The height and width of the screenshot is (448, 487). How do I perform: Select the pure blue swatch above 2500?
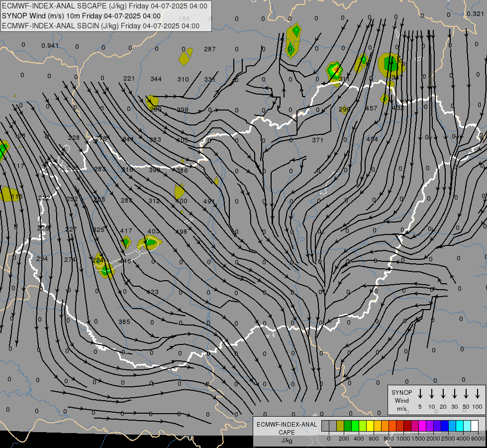[445, 426]
